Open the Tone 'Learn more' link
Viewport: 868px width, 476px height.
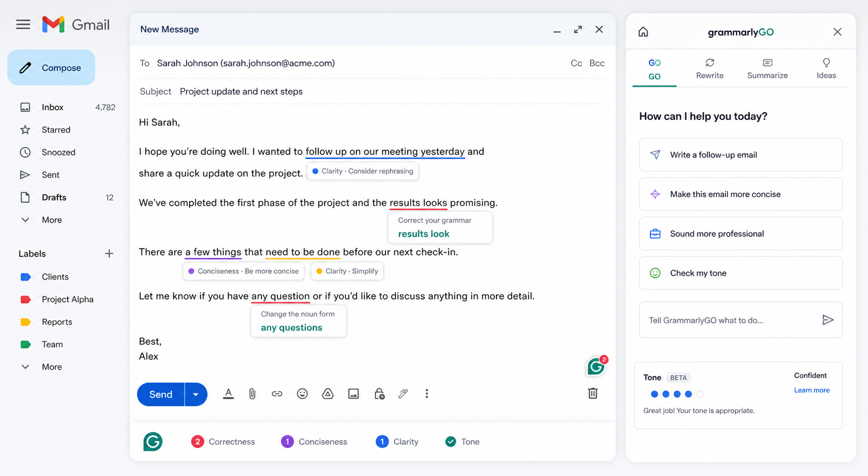(x=812, y=390)
